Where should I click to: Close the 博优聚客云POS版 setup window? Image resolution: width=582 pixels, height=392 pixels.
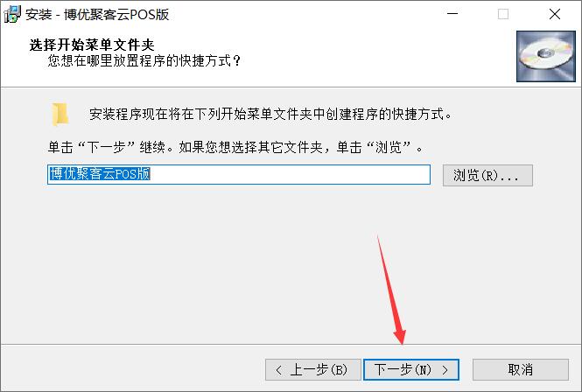pos(555,14)
